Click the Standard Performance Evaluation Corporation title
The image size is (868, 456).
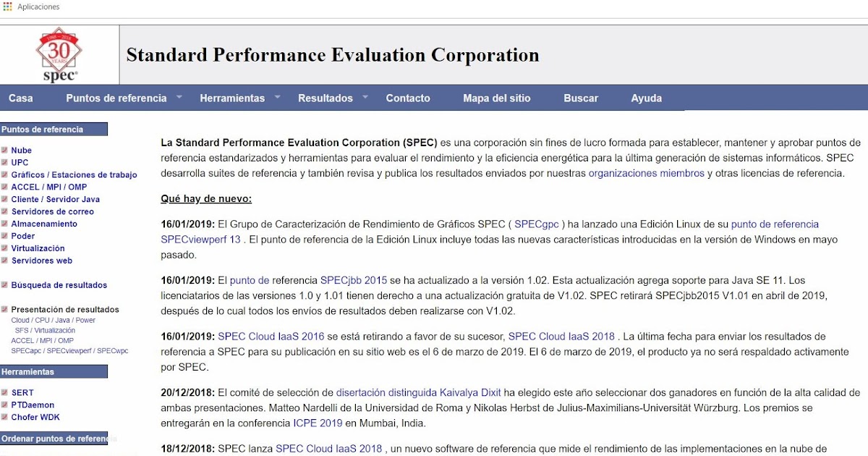(333, 55)
